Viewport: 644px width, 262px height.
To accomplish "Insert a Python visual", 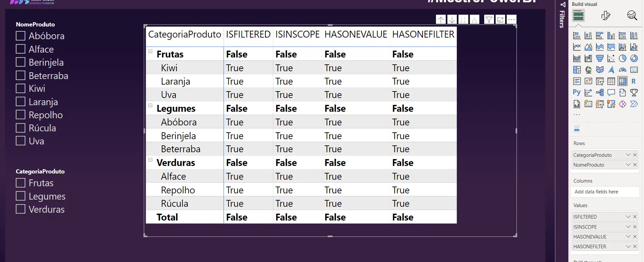I will point(577,92).
